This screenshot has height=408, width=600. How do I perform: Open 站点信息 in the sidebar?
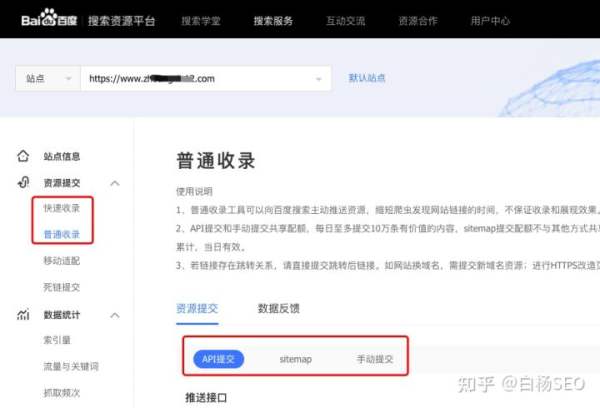tap(62, 157)
